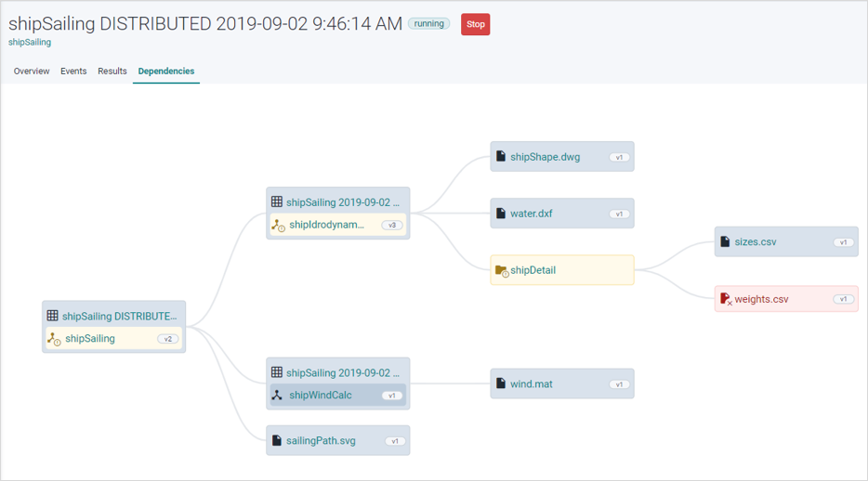Click the sizes.csv file icon
868x481 pixels.
[x=725, y=241]
